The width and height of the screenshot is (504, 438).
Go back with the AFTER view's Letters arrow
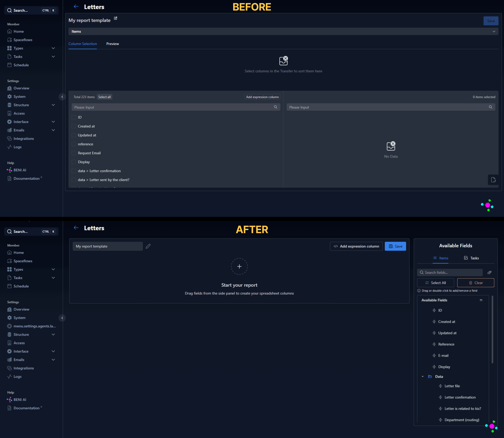[76, 228]
